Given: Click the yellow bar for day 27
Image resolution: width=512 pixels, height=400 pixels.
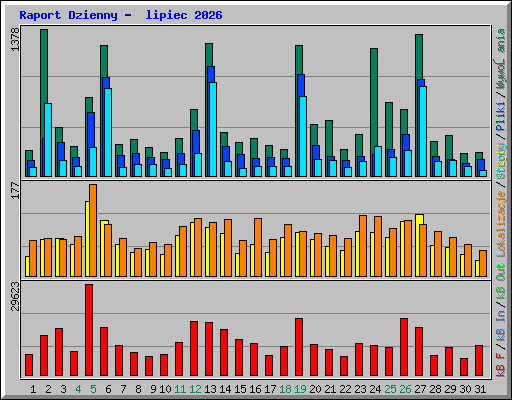Looking at the screenshot, I should coord(419,245).
